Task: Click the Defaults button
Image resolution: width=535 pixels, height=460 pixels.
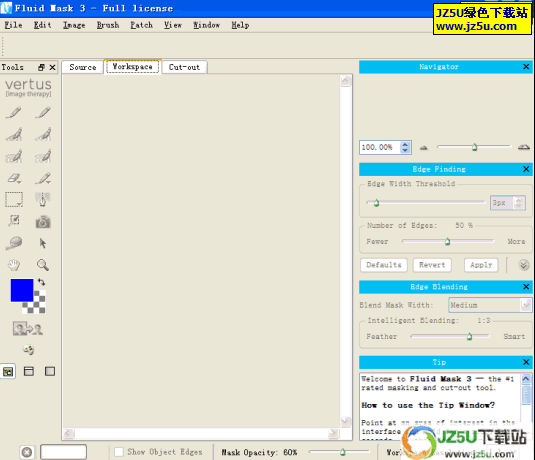Action: coord(384,265)
